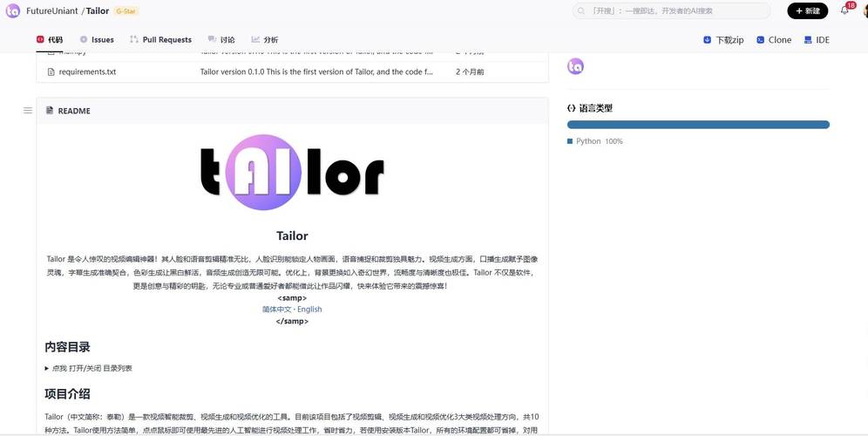Click the 代码 tab red icon

tap(40, 39)
